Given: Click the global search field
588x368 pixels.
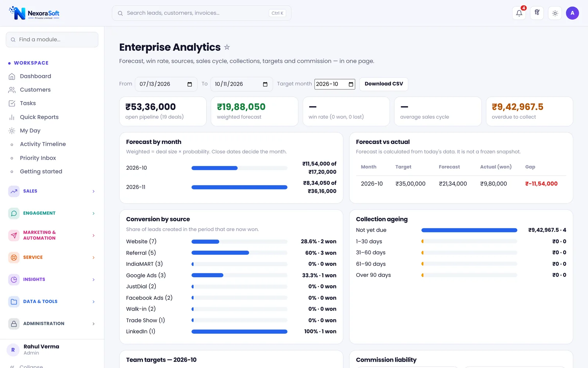Looking at the screenshot, I should click(x=201, y=13).
